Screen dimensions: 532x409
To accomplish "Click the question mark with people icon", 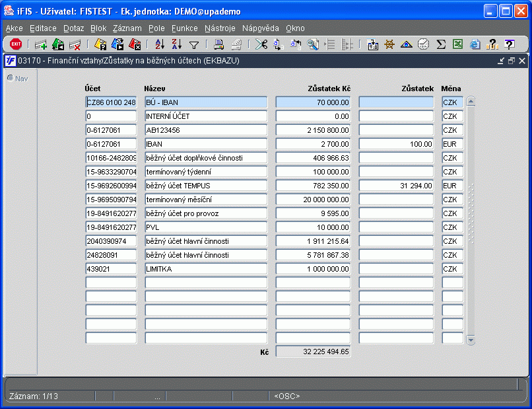I will [x=492, y=44].
